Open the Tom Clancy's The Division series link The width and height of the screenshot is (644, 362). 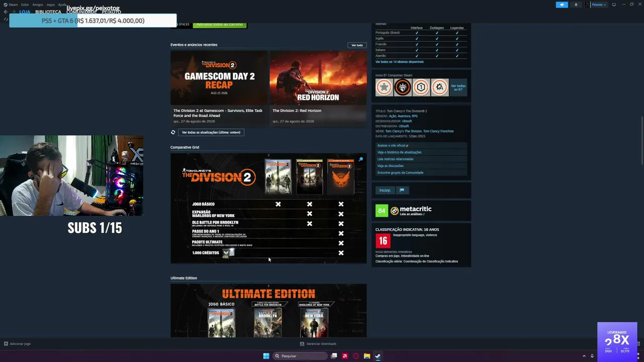click(404, 131)
